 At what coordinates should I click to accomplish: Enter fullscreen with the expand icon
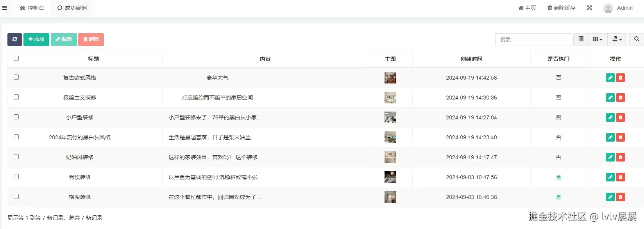tap(589, 8)
